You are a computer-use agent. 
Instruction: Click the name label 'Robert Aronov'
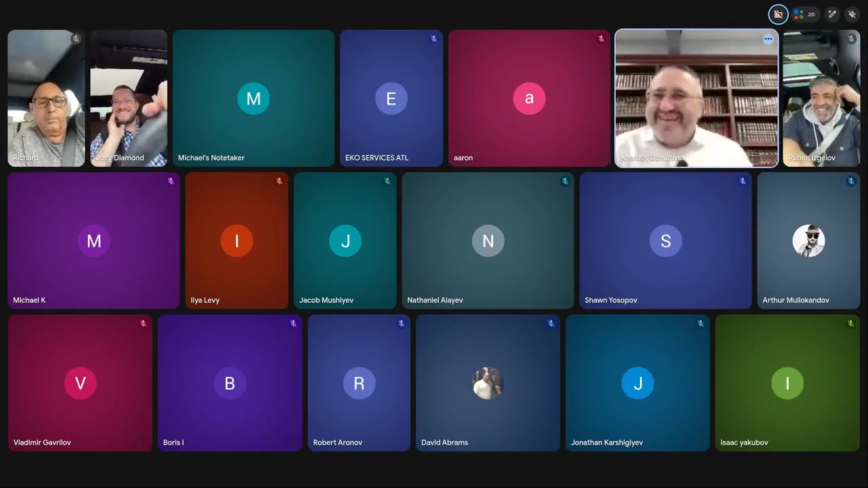coord(338,443)
